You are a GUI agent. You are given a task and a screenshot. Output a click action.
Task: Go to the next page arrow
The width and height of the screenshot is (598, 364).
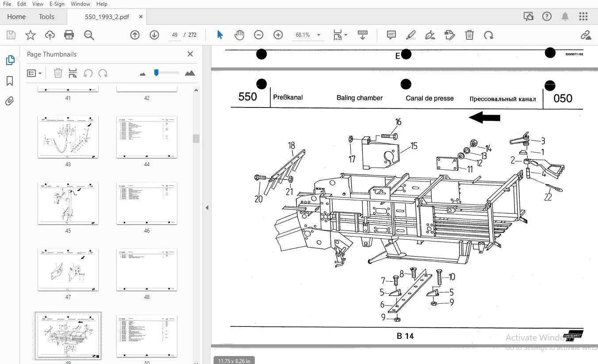[x=154, y=35]
